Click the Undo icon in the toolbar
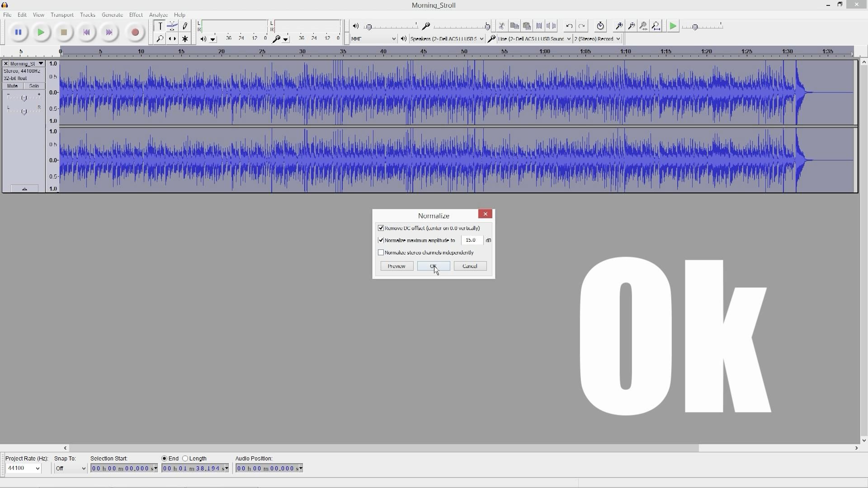The width and height of the screenshot is (868, 488). pos(568,26)
